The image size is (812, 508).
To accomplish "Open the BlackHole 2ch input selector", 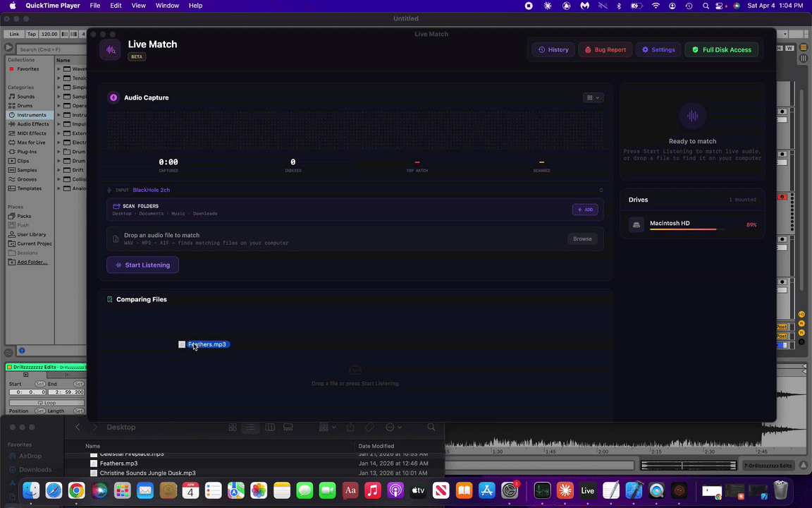I will pyautogui.click(x=151, y=190).
